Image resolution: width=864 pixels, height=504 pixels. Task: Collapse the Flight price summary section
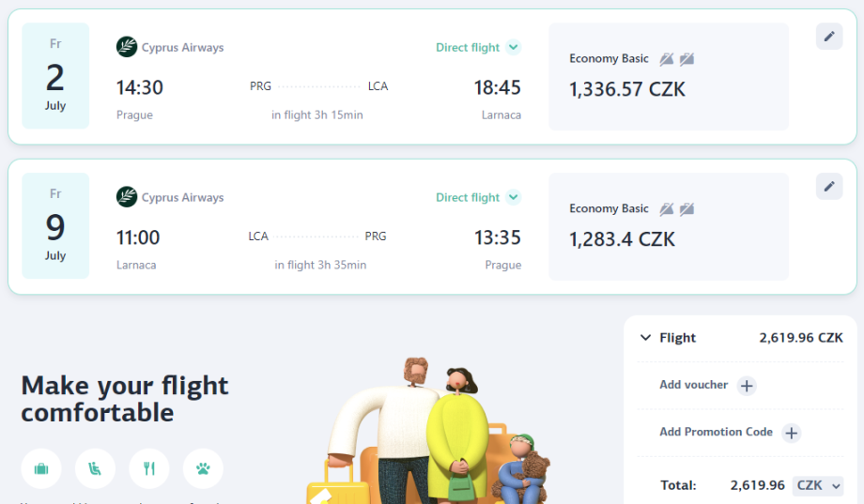[x=645, y=338]
